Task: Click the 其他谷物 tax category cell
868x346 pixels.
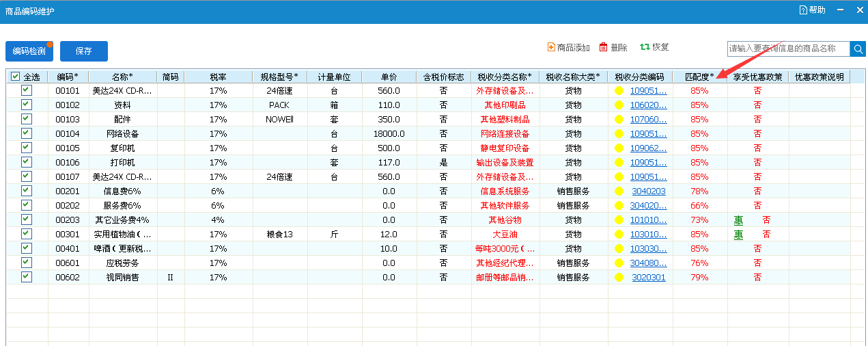Action: (505, 220)
